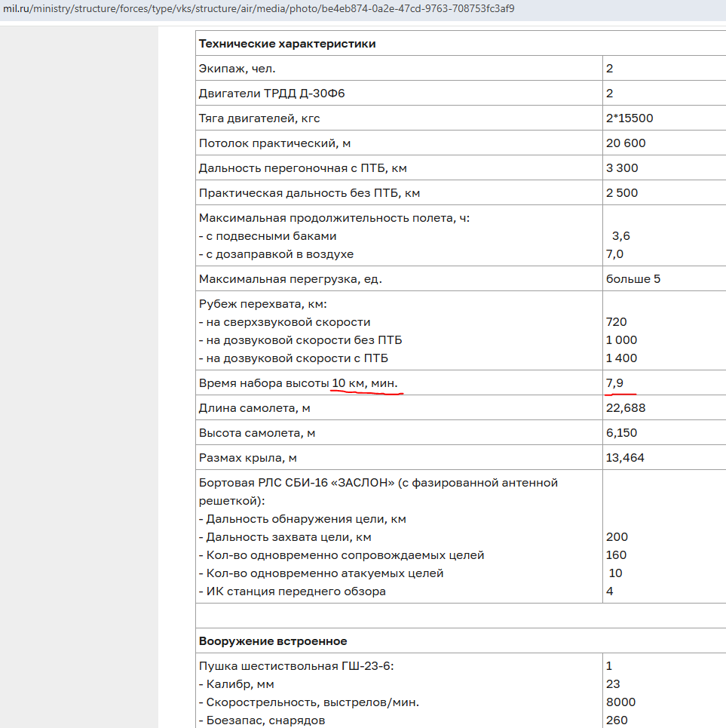Image resolution: width=726 pixels, height=728 pixels.
Task: Click the value '720'
Action: tap(617, 322)
